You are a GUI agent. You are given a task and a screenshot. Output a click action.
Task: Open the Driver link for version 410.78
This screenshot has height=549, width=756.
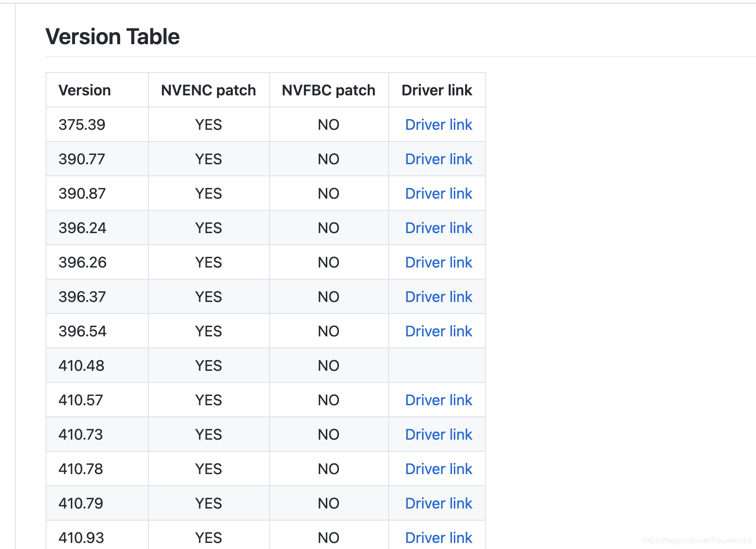(439, 469)
